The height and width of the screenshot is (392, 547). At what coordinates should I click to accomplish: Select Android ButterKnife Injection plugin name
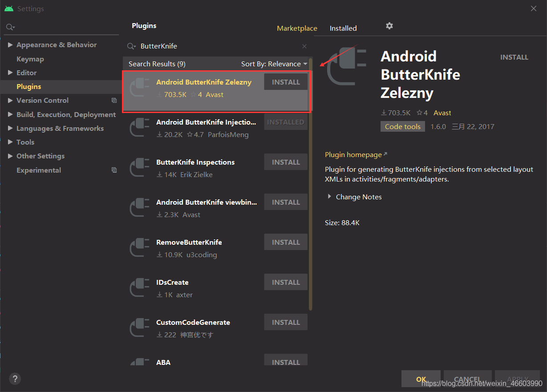(206, 122)
